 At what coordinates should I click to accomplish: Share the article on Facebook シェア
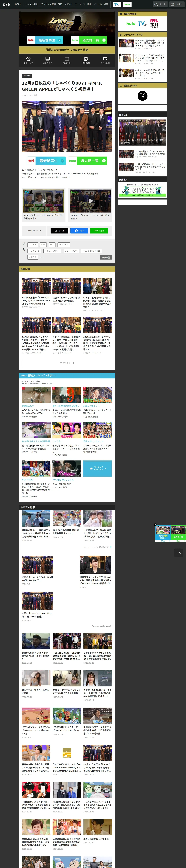(x=79, y=231)
